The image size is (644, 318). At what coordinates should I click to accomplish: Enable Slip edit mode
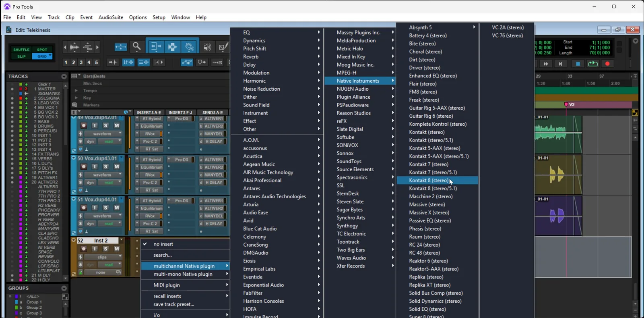(21, 56)
